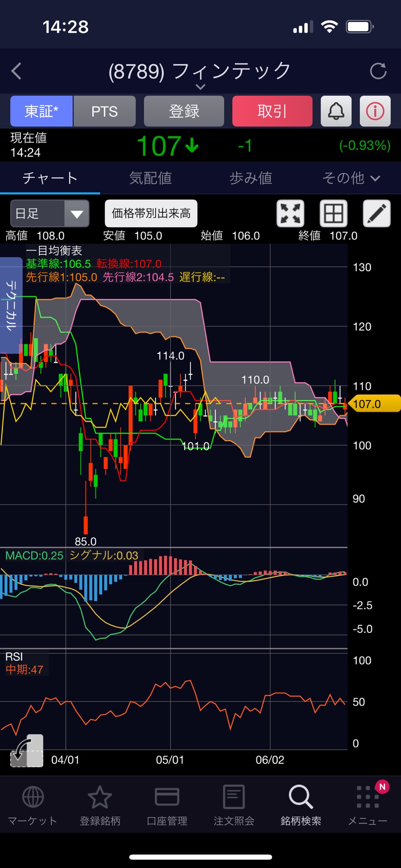Open stock info with the red icon

pos(375,111)
